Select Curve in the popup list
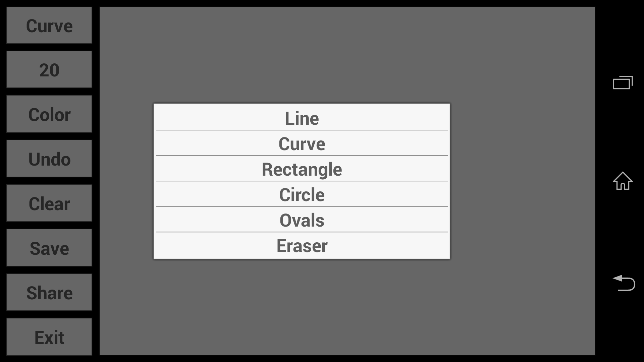The image size is (644, 362). pos(302,143)
